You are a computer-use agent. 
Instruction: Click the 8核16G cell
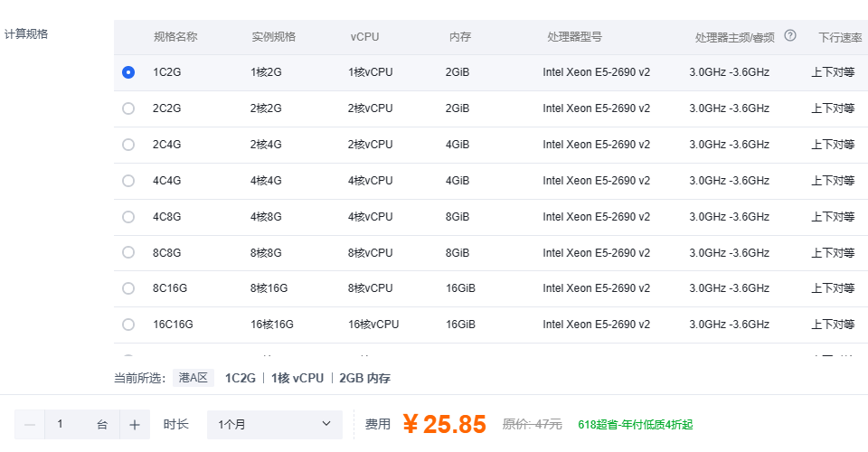coord(269,288)
